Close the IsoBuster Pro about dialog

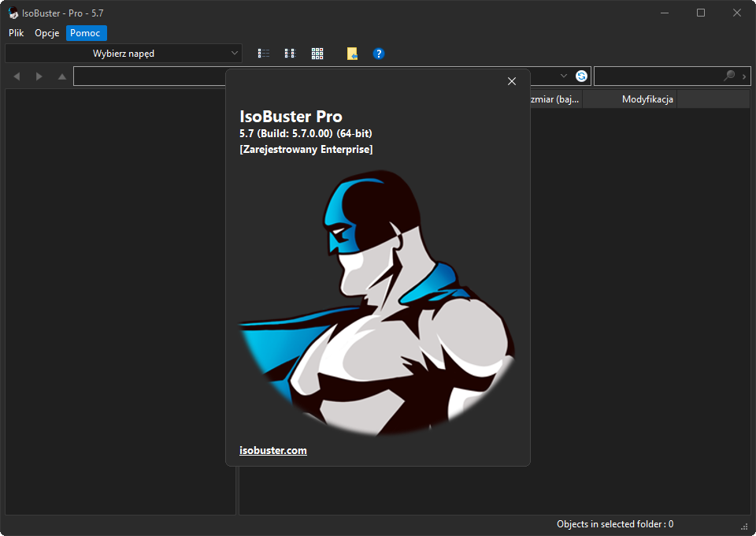coord(512,81)
